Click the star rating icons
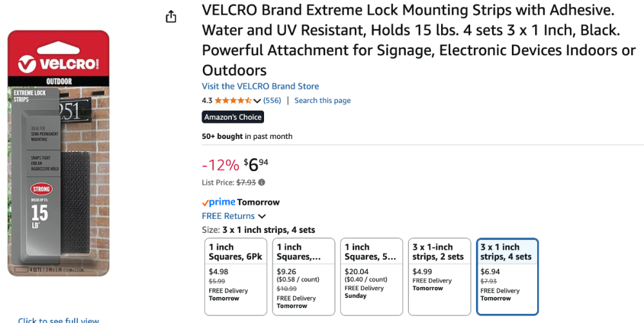The height and width of the screenshot is (323, 644). tap(232, 100)
